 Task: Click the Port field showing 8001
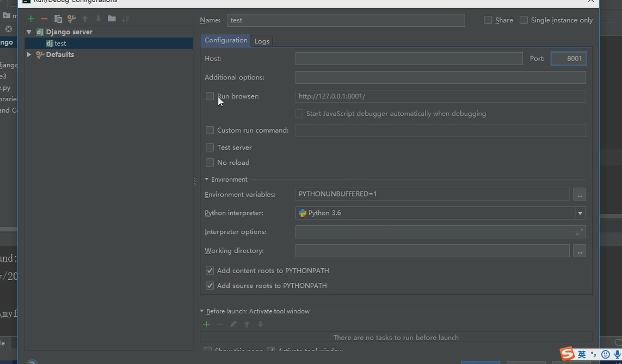(x=569, y=58)
